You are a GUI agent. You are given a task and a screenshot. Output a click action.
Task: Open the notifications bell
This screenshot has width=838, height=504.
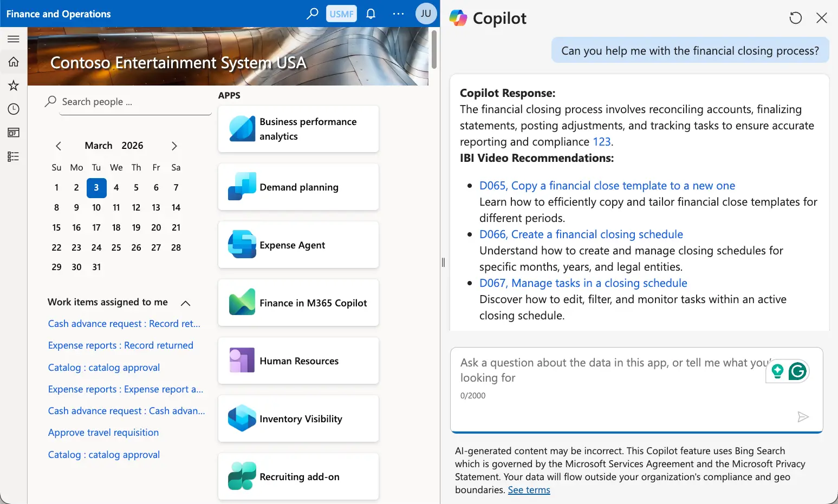(371, 14)
